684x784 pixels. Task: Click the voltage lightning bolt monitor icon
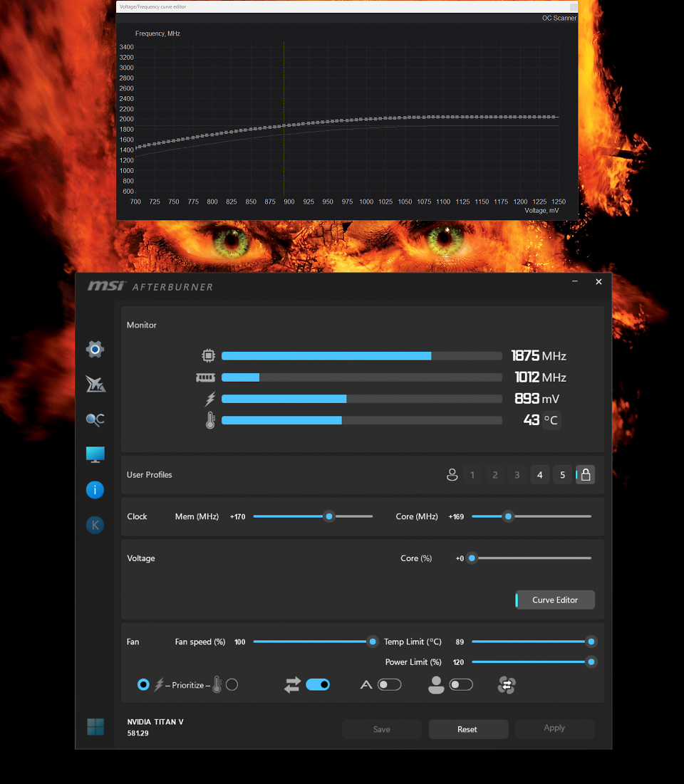click(x=210, y=399)
